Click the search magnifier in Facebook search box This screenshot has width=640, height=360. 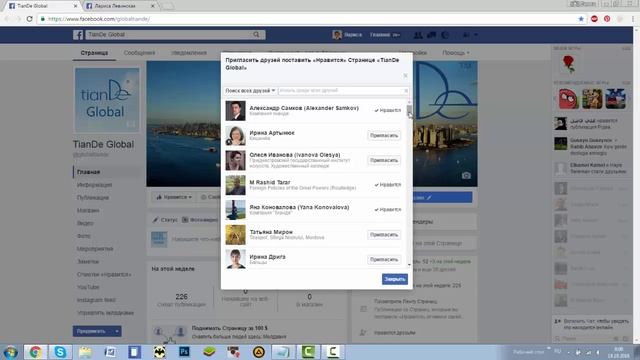(256, 35)
